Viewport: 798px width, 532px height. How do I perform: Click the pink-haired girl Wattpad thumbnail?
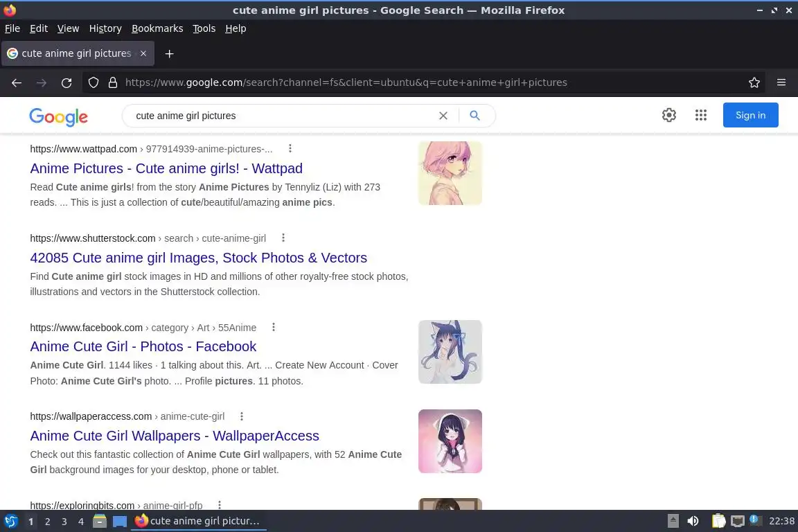coord(450,173)
